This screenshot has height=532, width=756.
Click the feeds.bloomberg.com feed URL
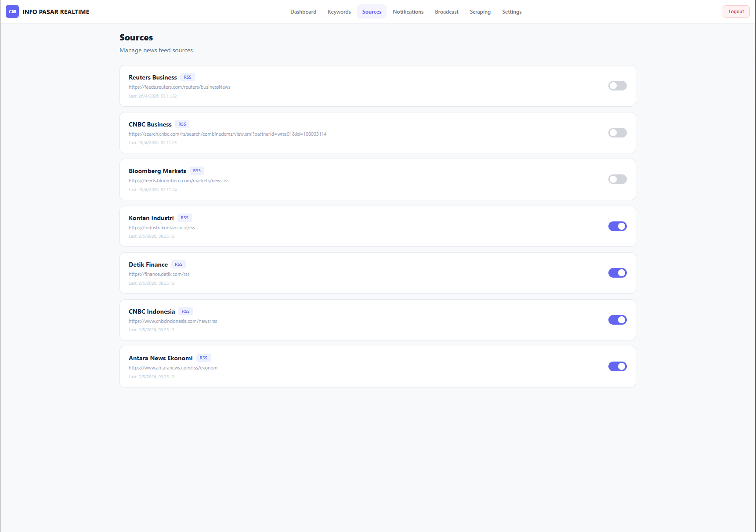tap(179, 181)
